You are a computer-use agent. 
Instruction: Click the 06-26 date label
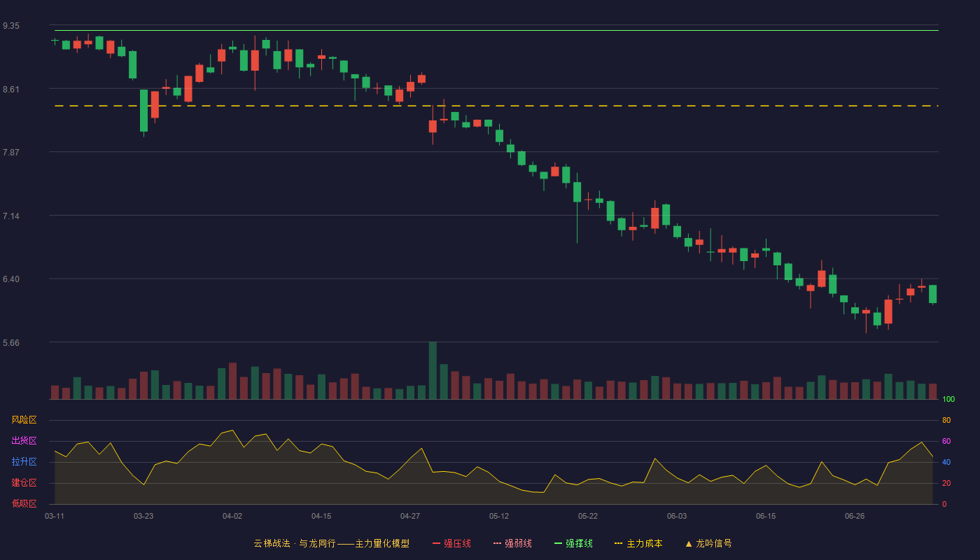point(855,516)
